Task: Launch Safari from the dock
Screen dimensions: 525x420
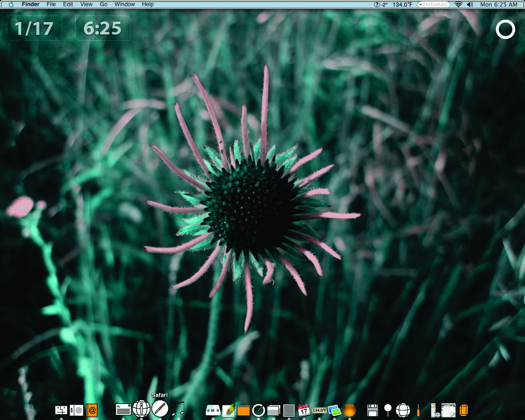Action: pyautogui.click(x=160, y=409)
